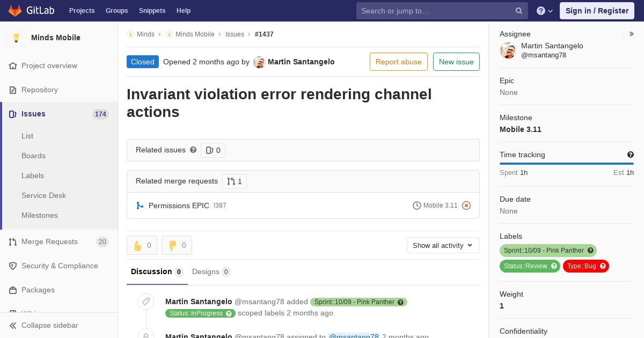Click the assignee avatar in right sidebar
The image size is (644, 338).
(508, 50)
